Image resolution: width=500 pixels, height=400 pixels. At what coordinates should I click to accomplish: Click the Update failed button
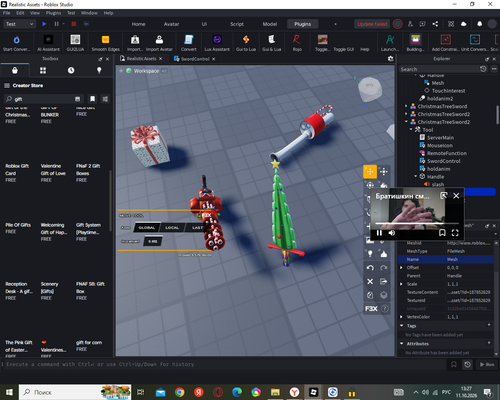click(x=372, y=24)
